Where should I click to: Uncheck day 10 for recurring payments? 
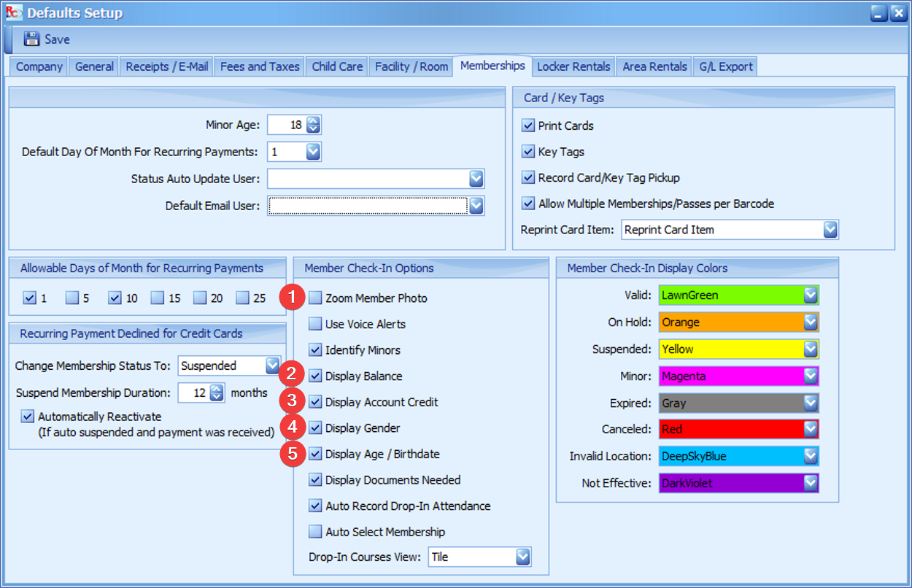coord(115,298)
